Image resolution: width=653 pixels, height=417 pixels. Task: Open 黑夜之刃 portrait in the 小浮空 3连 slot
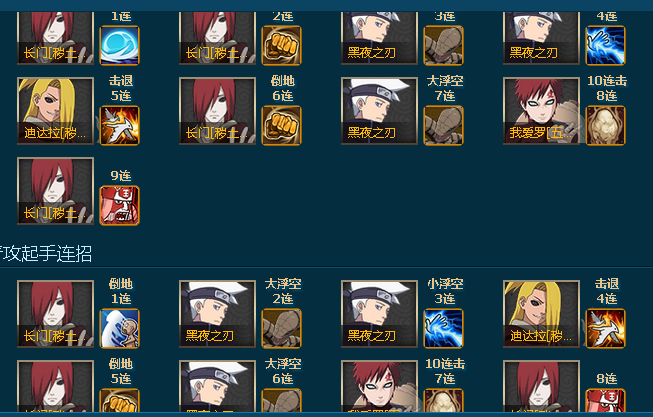(379, 314)
